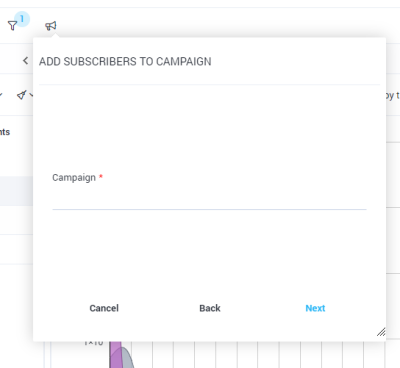Select the highlighted row left of dialog
This screenshot has width=400, height=368.
pyautogui.click(x=16, y=191)
